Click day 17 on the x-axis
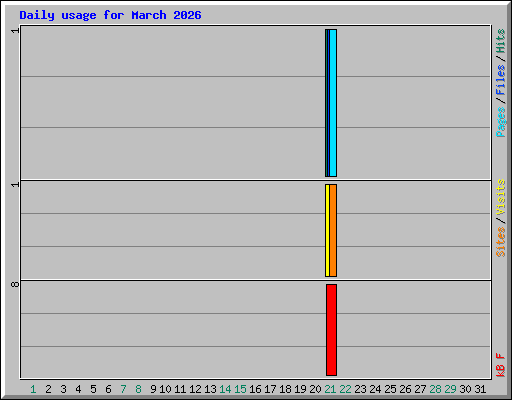The width and height of the screenshot is (512, 400). click(270, 389)
